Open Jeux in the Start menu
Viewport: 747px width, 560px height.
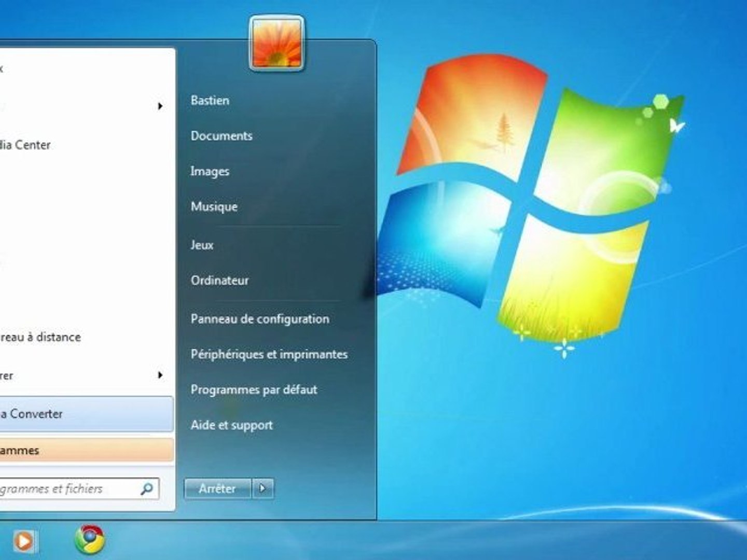click(x=202, y=245)
